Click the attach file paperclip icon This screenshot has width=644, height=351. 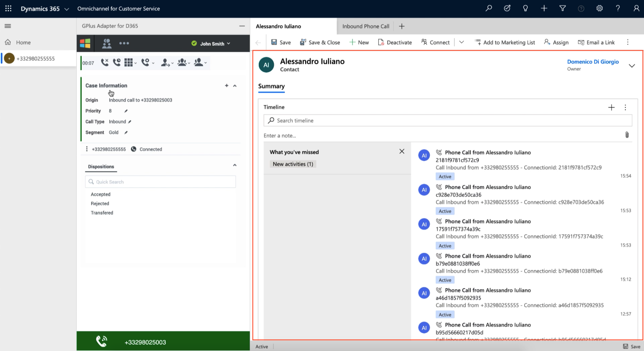[627, 135]
